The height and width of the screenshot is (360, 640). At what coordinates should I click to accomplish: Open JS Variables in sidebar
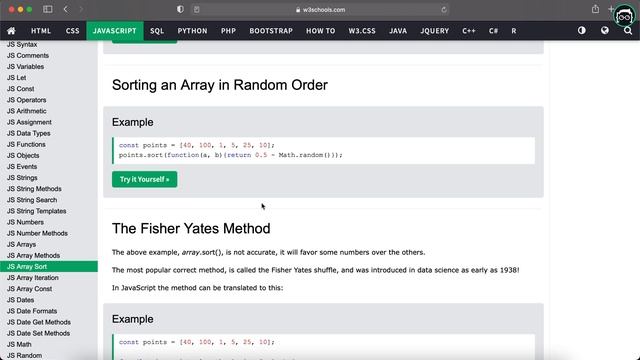(x=25, y=67)
